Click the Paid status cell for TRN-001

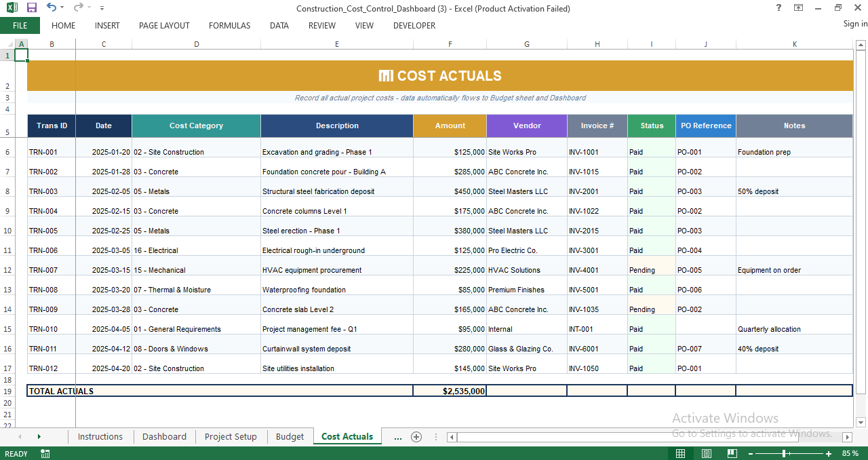click(x=650, y=152)
